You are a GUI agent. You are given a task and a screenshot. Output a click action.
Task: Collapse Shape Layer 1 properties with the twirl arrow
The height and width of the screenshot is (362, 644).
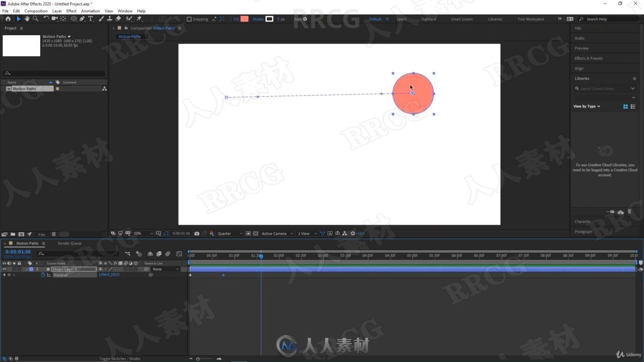click(27, 269)
